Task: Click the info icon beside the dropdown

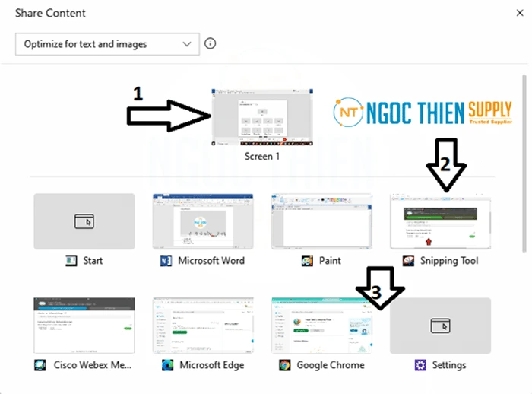Action: click(x=210, y=44)
